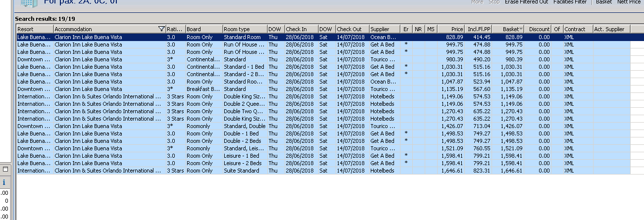Sort by the Board column header
This screenshot has height=220, width=644.
pos(204,29)
